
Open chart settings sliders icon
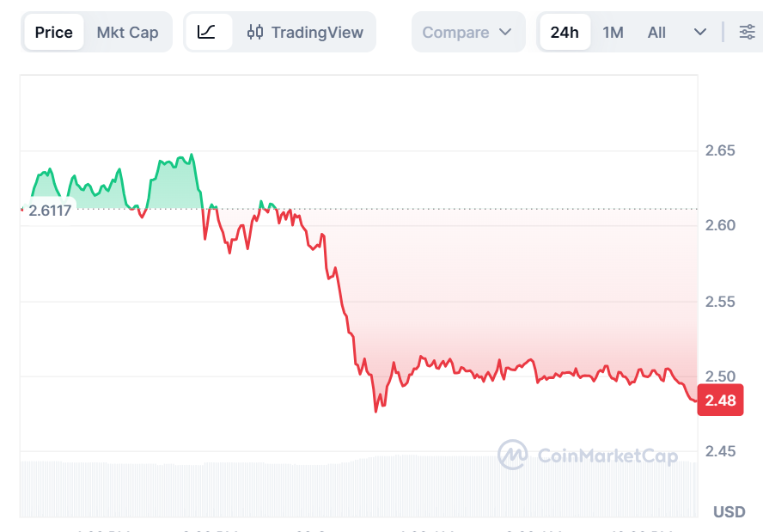(747, 33)
